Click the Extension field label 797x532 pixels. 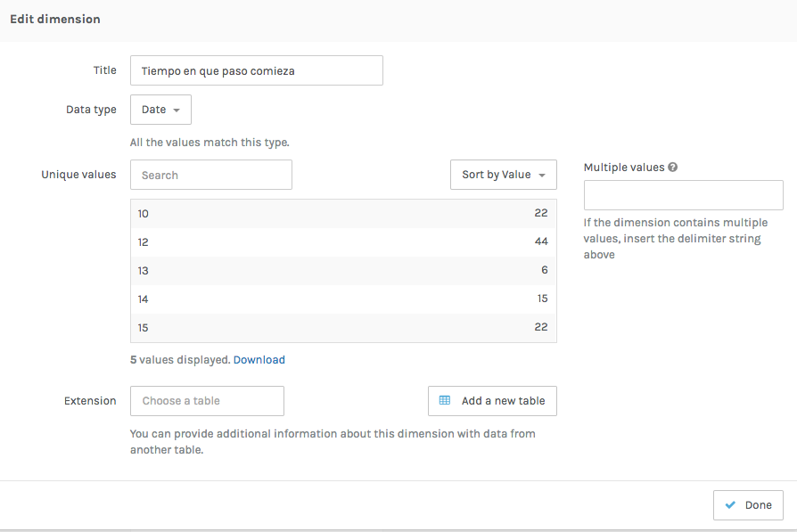[x=90, y=401]
